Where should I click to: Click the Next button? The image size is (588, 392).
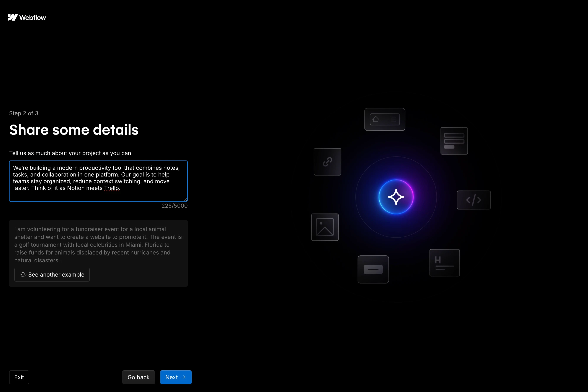tap(176, 377)
